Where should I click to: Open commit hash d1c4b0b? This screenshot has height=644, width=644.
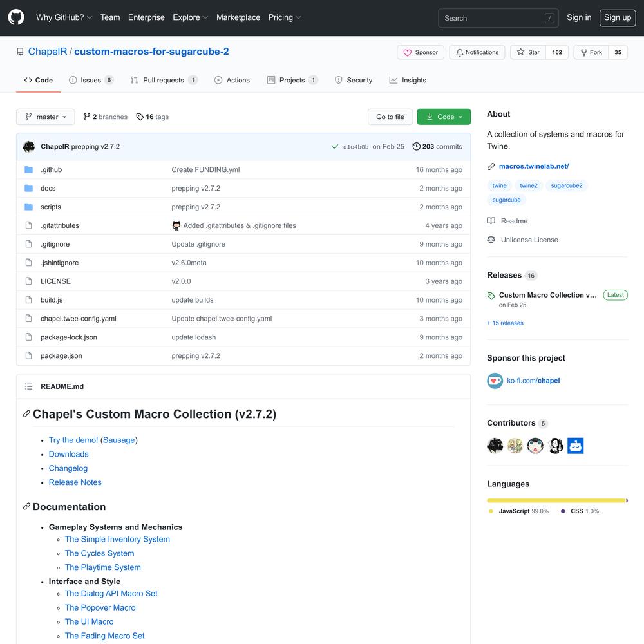point(355,147)
